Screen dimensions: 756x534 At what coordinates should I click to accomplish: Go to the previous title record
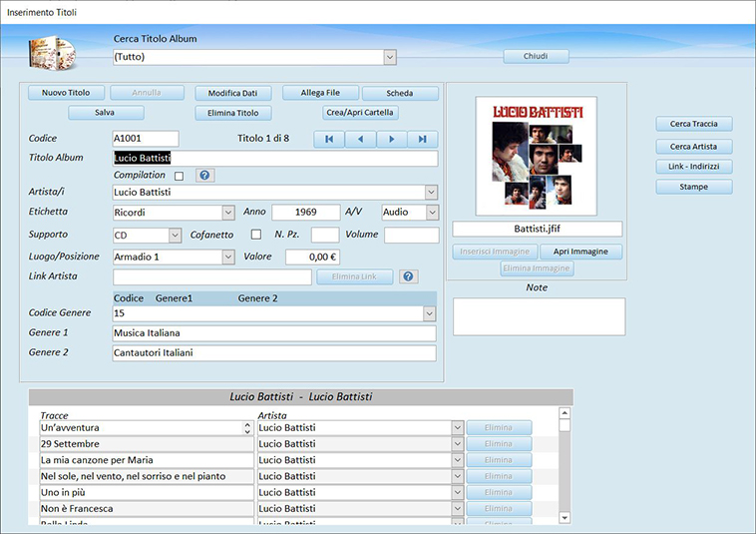tap(360, 139)
